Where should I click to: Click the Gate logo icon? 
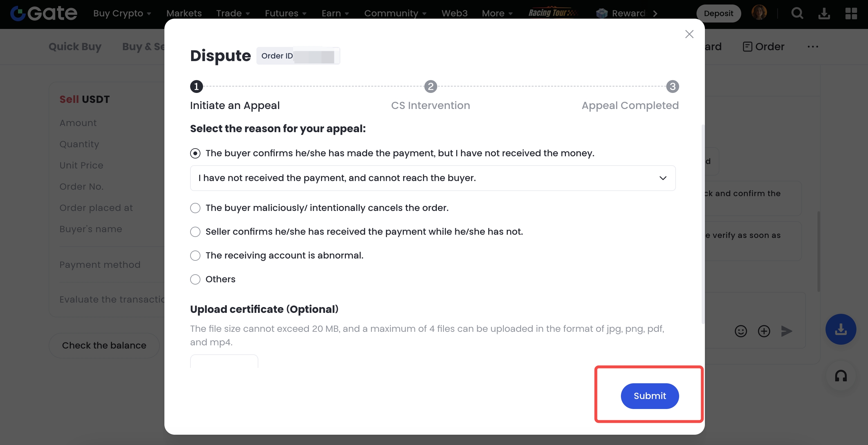point(18,14)
